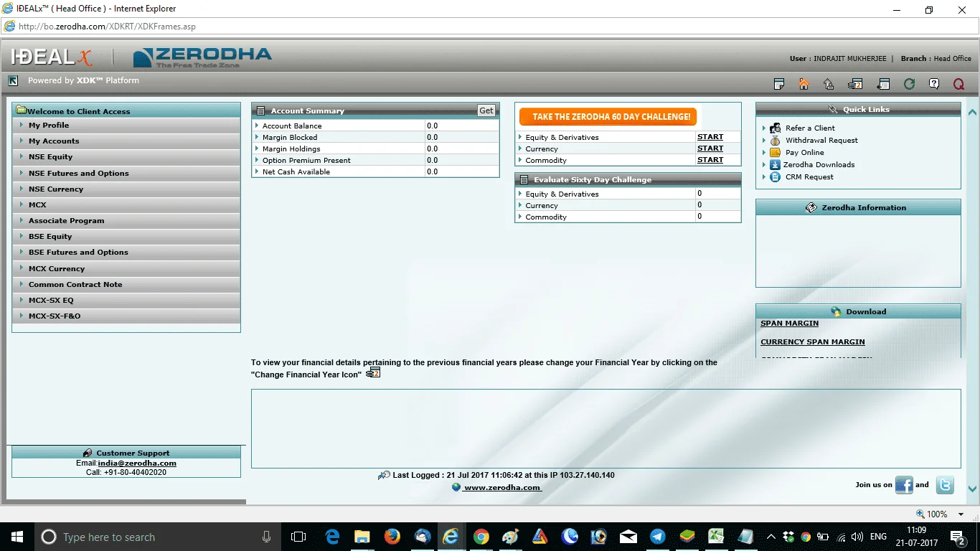Click the red Q logout icon
This screenshot has height=551, width=980.
click(958, 84)
